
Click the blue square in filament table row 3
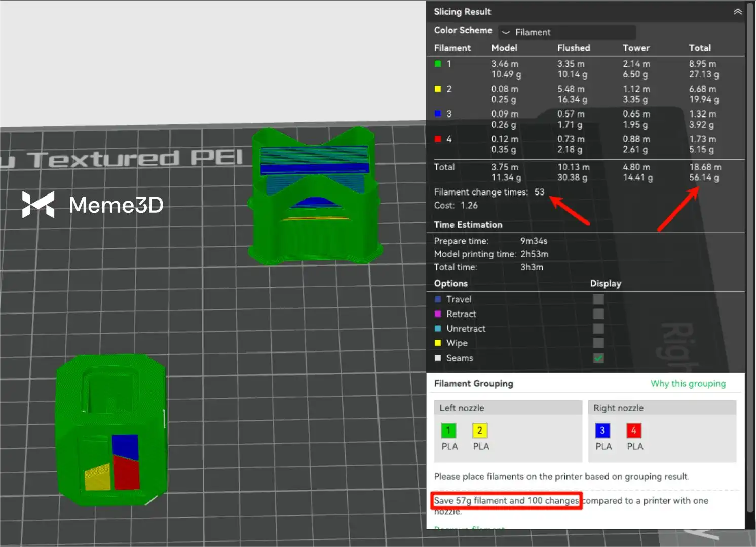pos(438,114)
